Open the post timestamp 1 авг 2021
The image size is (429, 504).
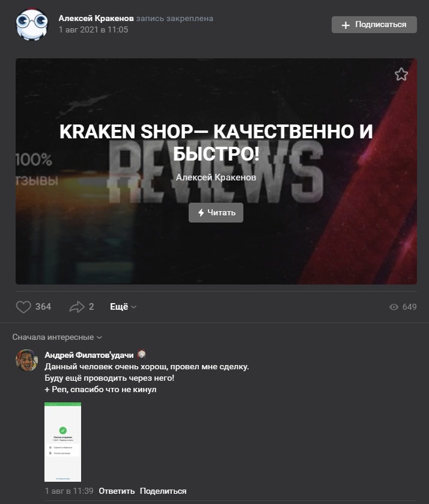pos(94,29)
